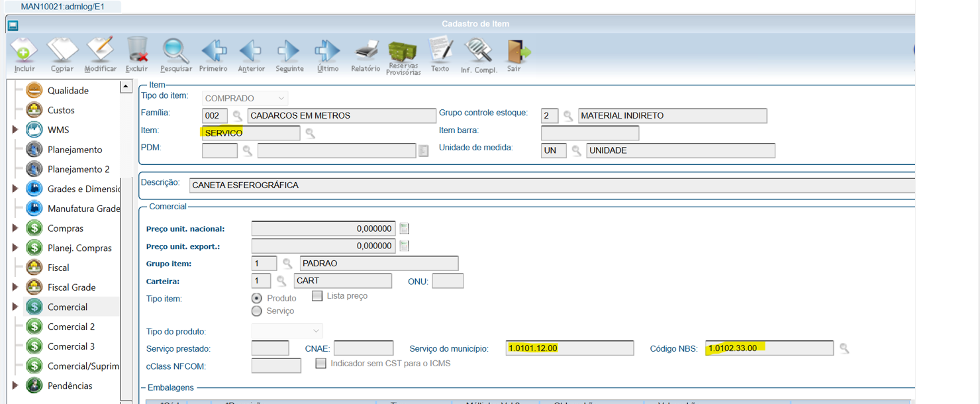
Task: Click the CNAE input field
Action: 364,348
